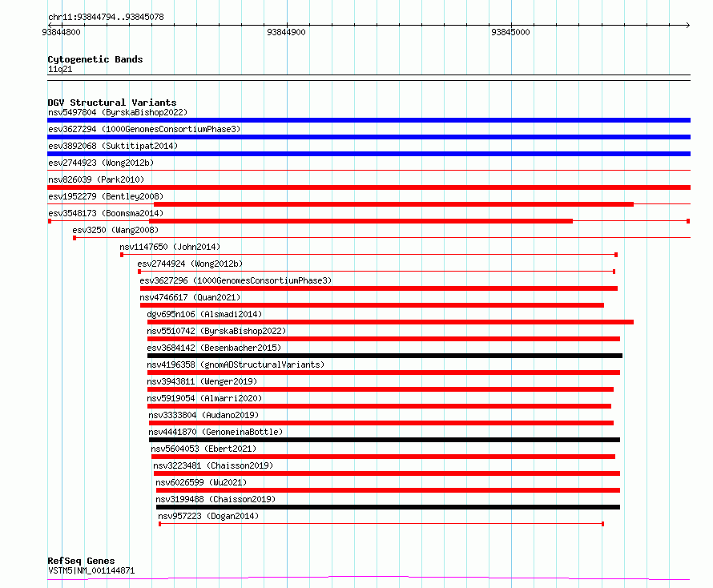Click esv2744923 (Wong2012b) variant label

(101, 163)
